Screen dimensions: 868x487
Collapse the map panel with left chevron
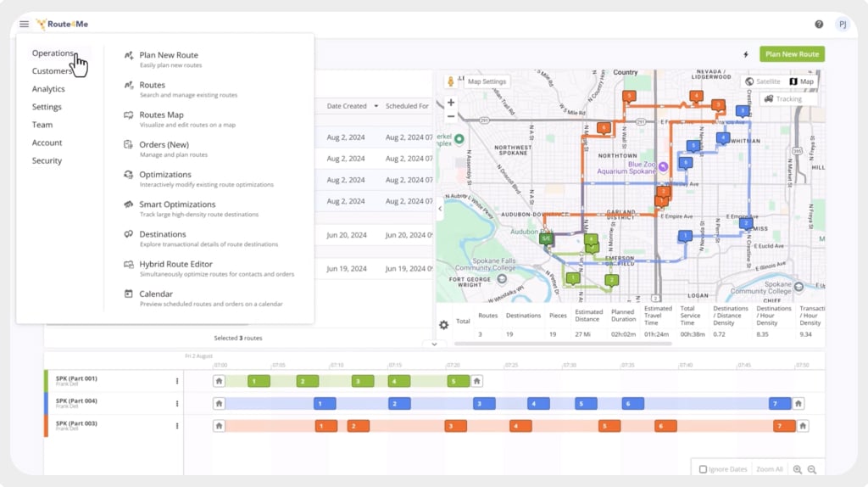click(440, 209)
